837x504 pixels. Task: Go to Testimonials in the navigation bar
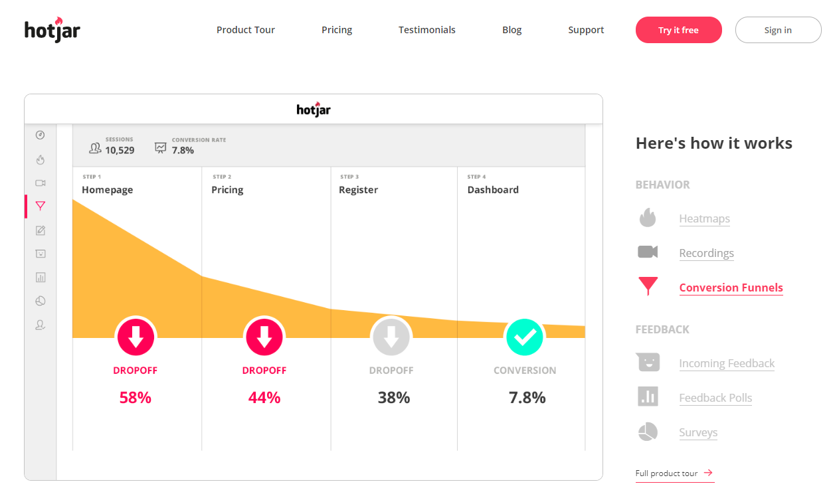[426, 30]
